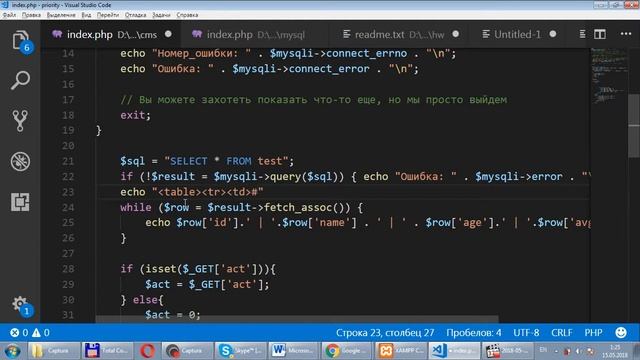The height and width of the screenshot is (360, 640).
Task: Click the feedback smiley icon
Action: tap(621, 333)
